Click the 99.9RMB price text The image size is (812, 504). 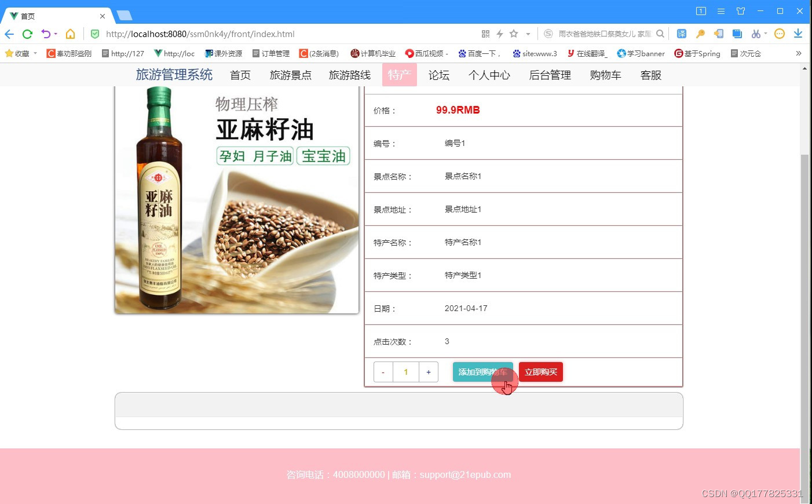pyautogui.click(x=458, y=110)
